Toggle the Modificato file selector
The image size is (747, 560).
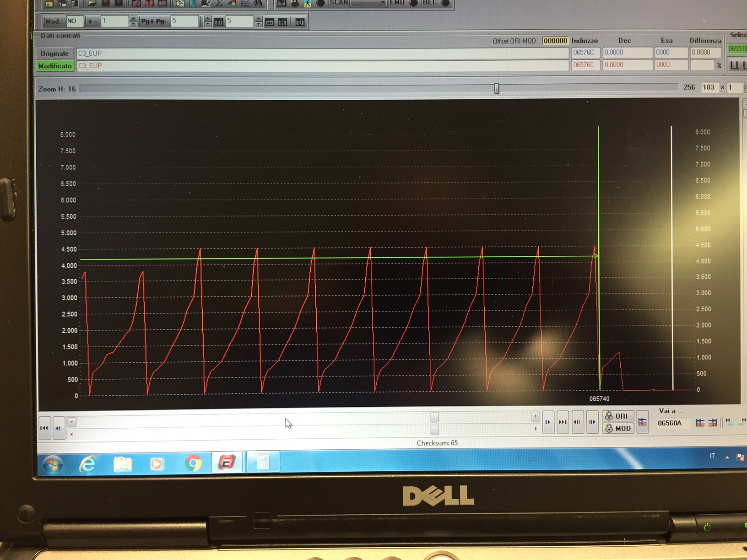55,66
